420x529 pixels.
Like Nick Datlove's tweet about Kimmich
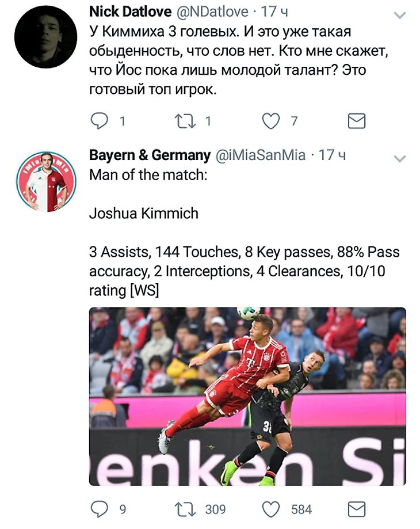click(271, 121)
